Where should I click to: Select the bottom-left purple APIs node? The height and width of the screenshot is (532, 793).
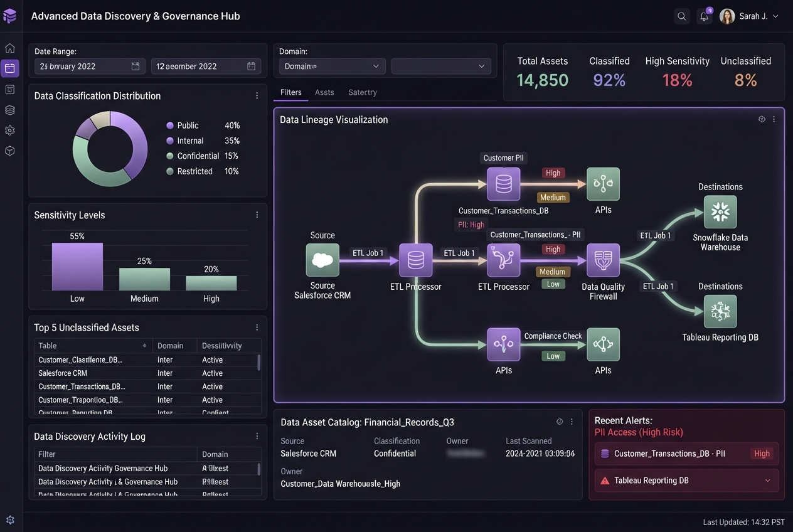click(504, 344)
